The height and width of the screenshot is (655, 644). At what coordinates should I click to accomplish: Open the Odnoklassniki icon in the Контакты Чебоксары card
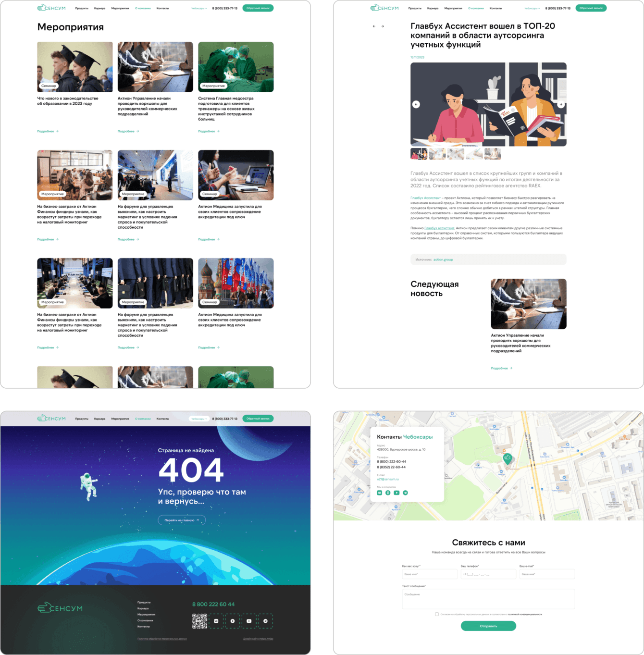click(x=388, y=493)
